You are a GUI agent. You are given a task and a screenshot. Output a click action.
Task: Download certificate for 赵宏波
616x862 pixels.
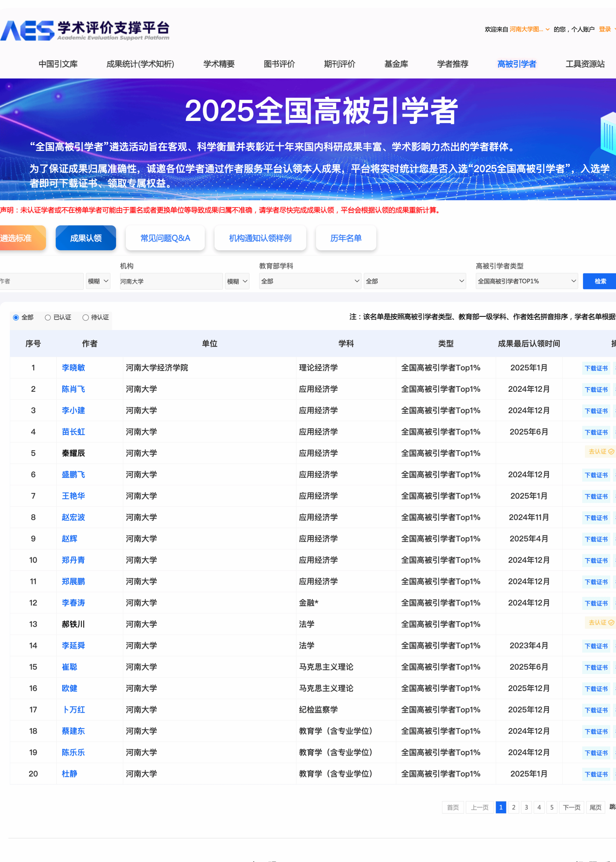point(596,518)
